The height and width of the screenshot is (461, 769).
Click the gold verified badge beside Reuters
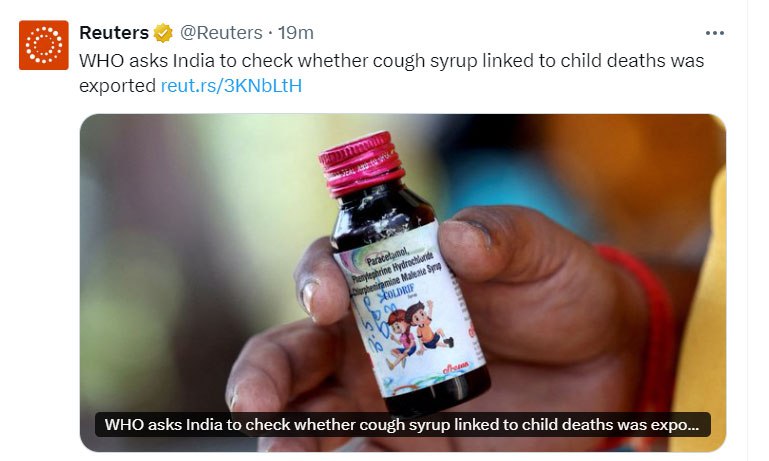point(163,33)
